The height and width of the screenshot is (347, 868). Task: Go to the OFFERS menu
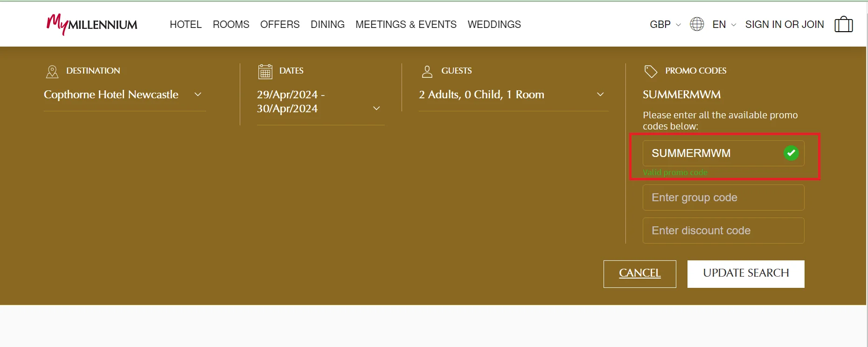280,25
